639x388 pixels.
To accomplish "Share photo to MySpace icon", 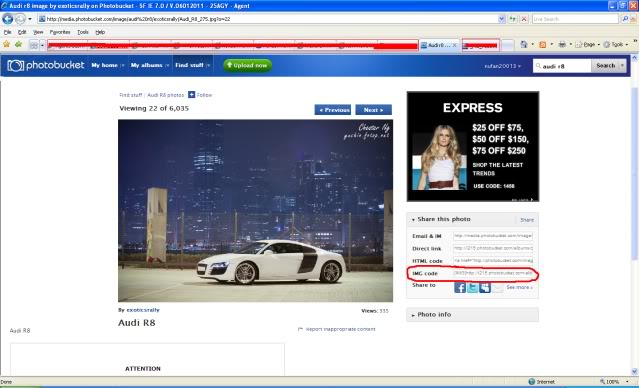I will tap(485, 287).
